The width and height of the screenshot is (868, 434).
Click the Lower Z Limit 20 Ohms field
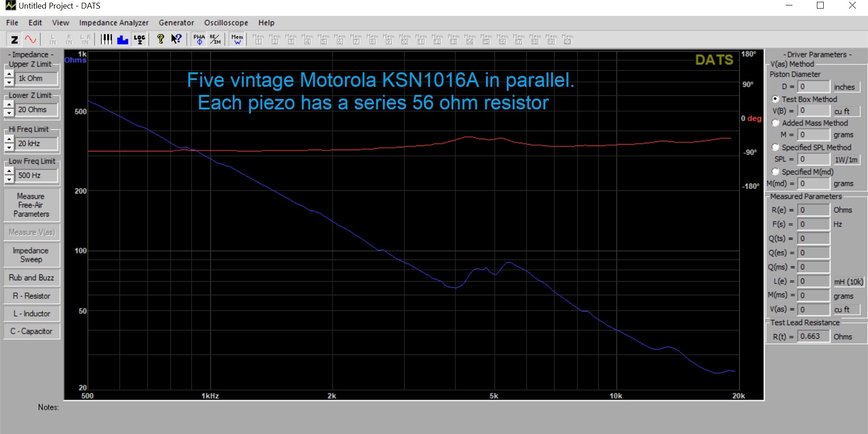click(x=37, y=109)
